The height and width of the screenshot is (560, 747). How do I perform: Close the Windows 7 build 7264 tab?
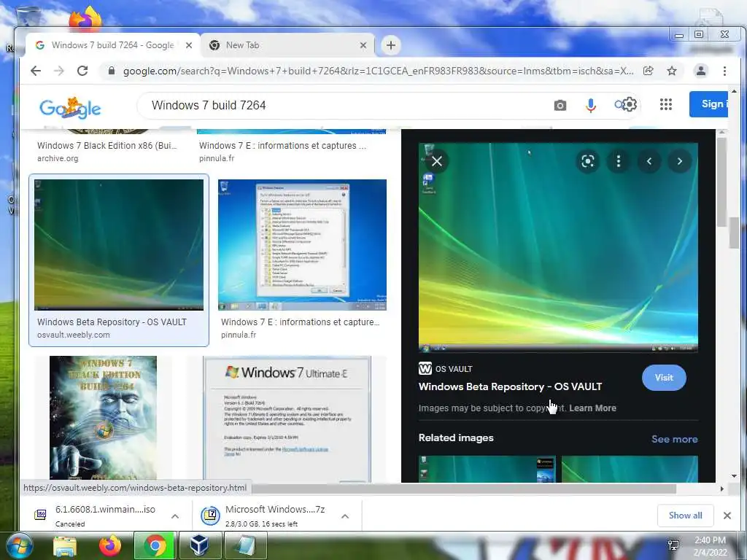(x=189, y=45)
